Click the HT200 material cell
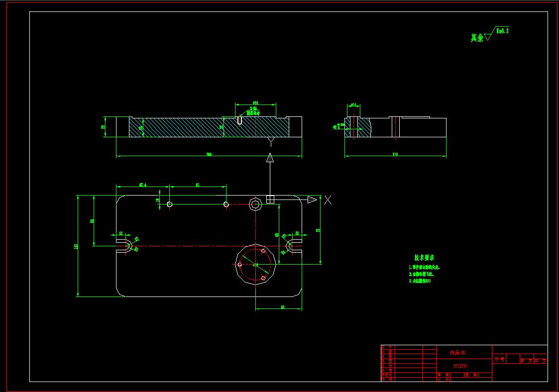 pyautogui.click(x=460, y=366)
